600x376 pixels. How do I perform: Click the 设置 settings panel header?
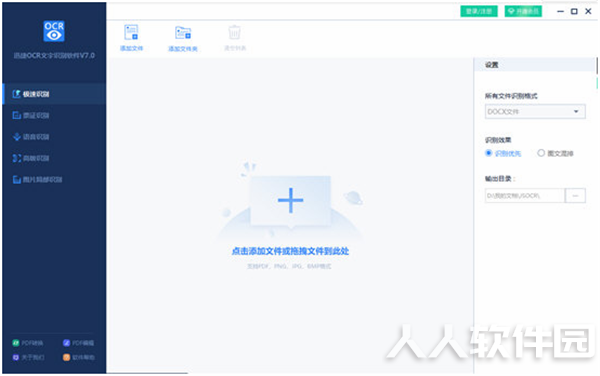535,65
